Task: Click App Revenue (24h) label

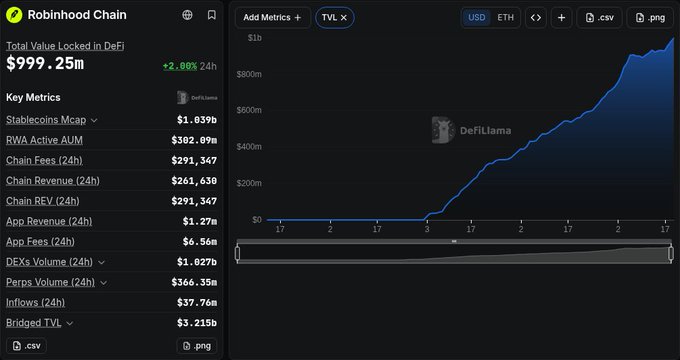Action: click(x=49, y=221)
